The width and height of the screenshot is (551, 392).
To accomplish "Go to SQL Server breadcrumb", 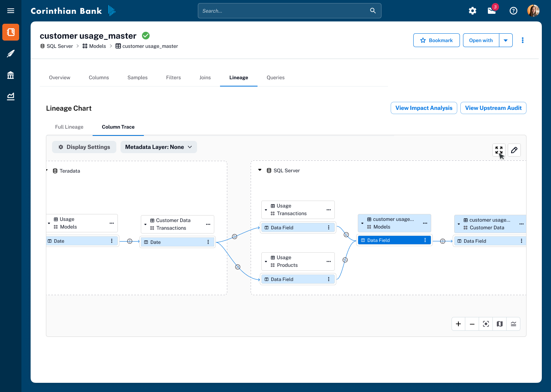I will 57,46.
